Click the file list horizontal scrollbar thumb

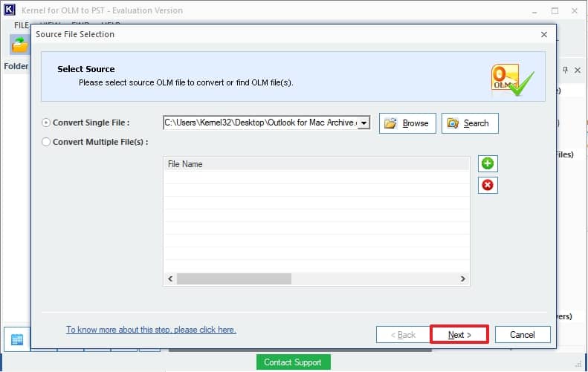tap(234, 278)
